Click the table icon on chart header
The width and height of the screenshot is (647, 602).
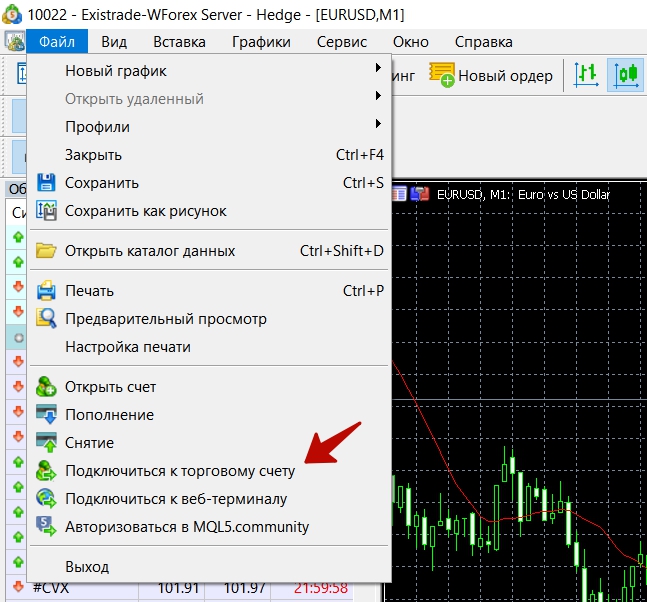[399, 194]
